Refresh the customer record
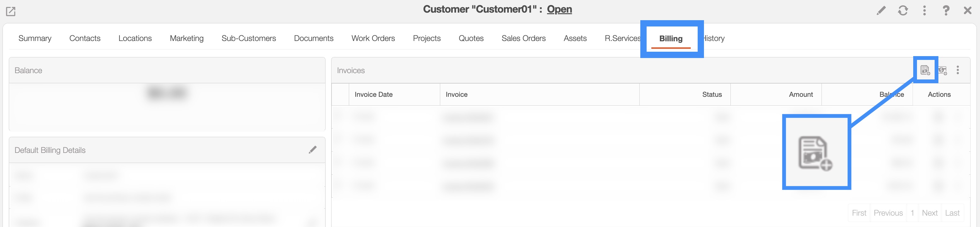Viewport: 980px width, 227px height. point(903,10)
